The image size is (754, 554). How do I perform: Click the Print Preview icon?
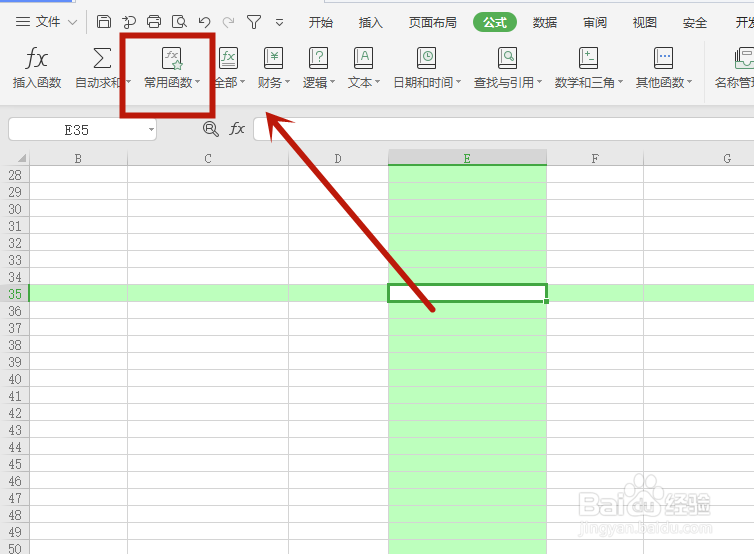click(179, 22)
